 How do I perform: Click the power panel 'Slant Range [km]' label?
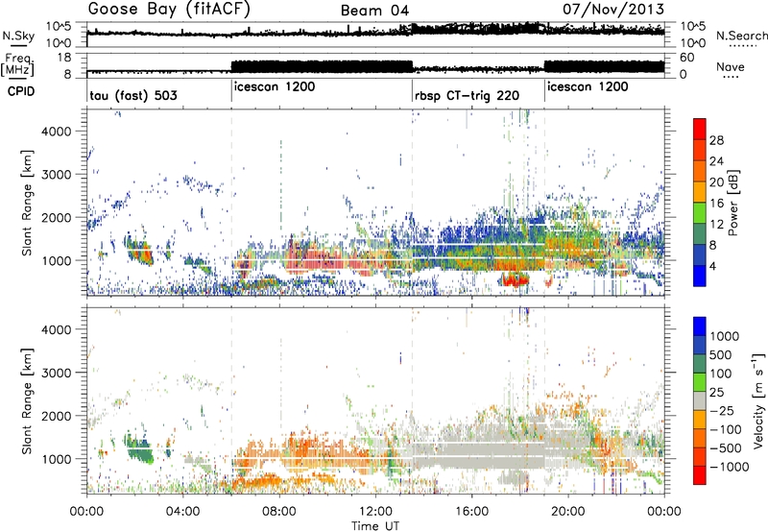pyautogui.click(x=28, y=203)
